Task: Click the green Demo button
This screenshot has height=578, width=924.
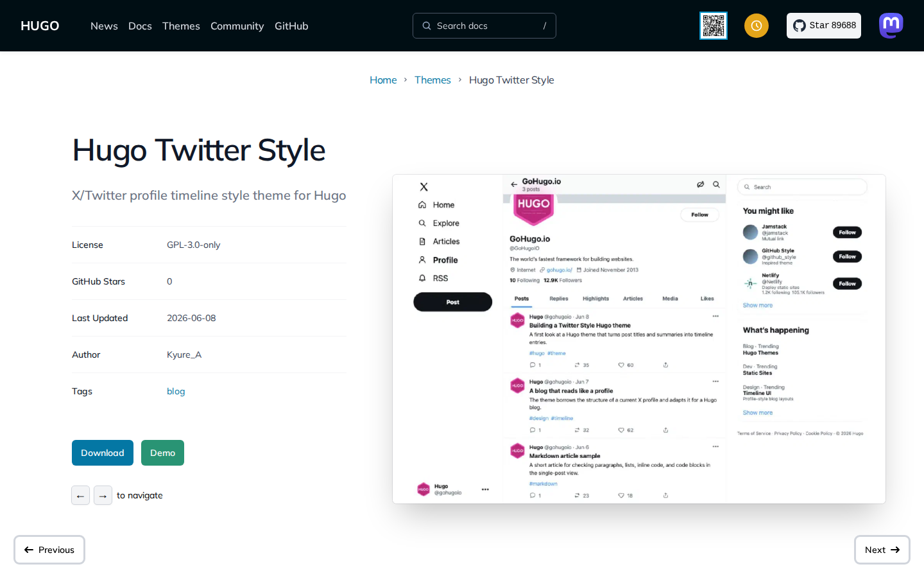Action: pyautogui.click(x=162, y=453)
